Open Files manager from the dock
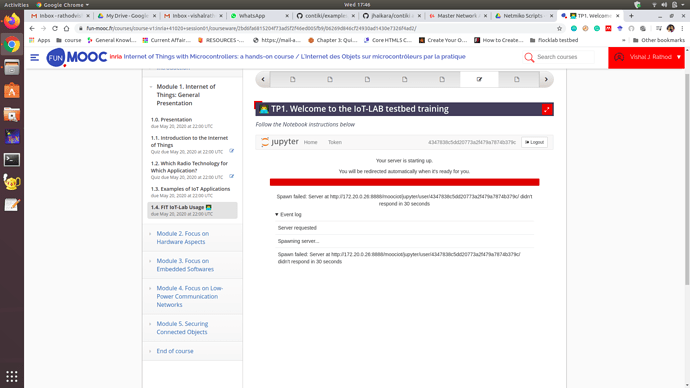This screenshot has width=690, height=388. coord(12,67)
